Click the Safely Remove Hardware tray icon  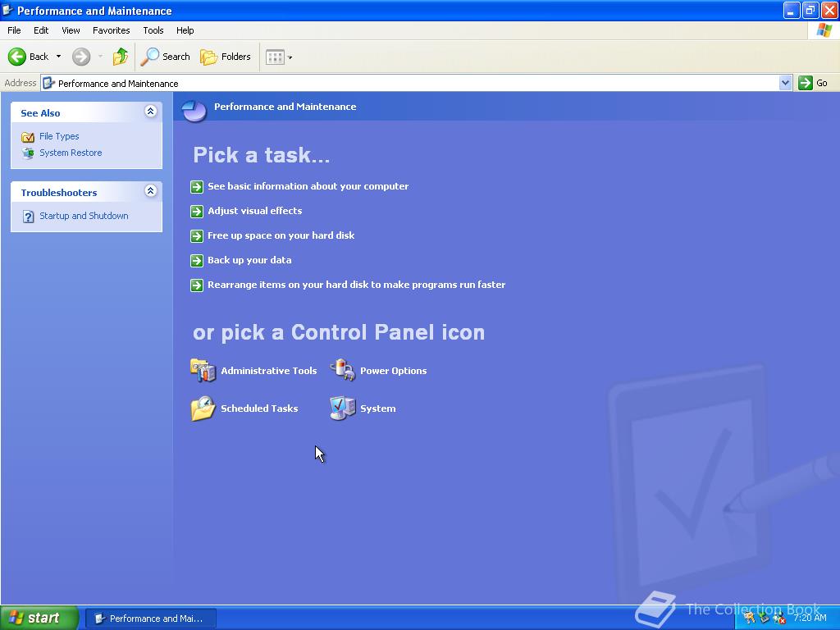point(763,618)
